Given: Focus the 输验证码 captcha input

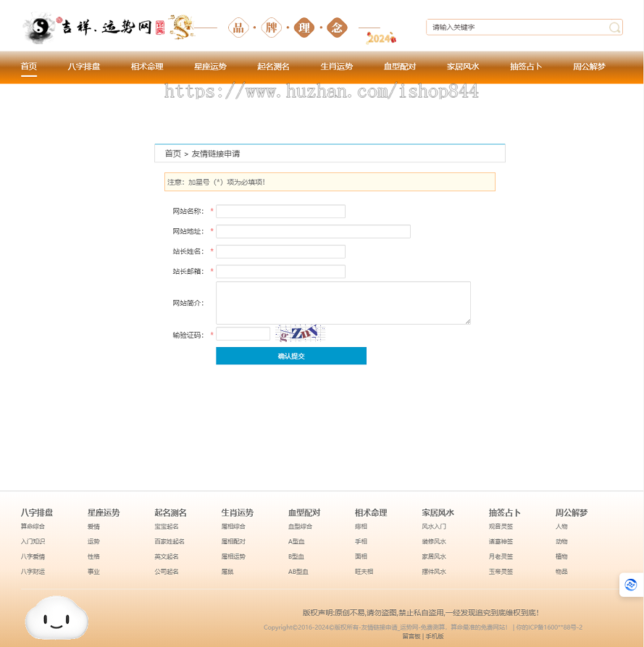Looking at the screenshot, I should coord(243,334).
